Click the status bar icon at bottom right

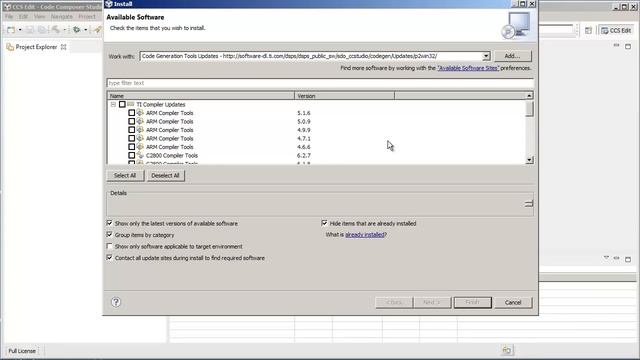click(x=507, y=350)
